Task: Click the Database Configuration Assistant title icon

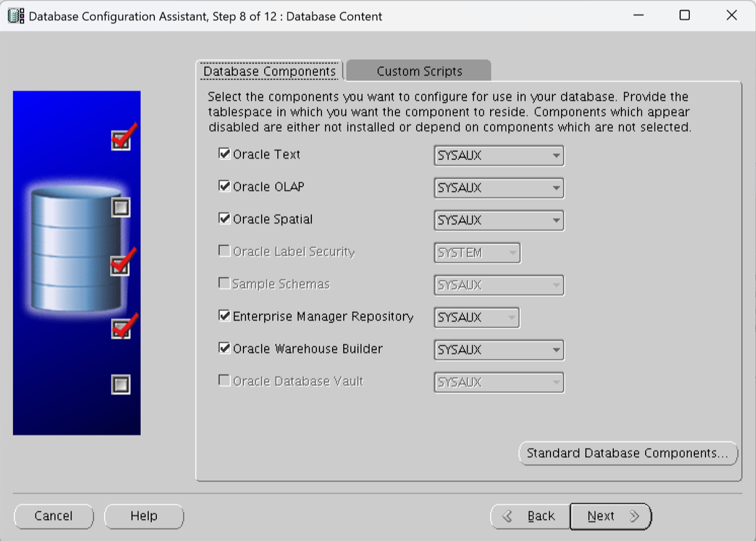Action: pos(16,16)
